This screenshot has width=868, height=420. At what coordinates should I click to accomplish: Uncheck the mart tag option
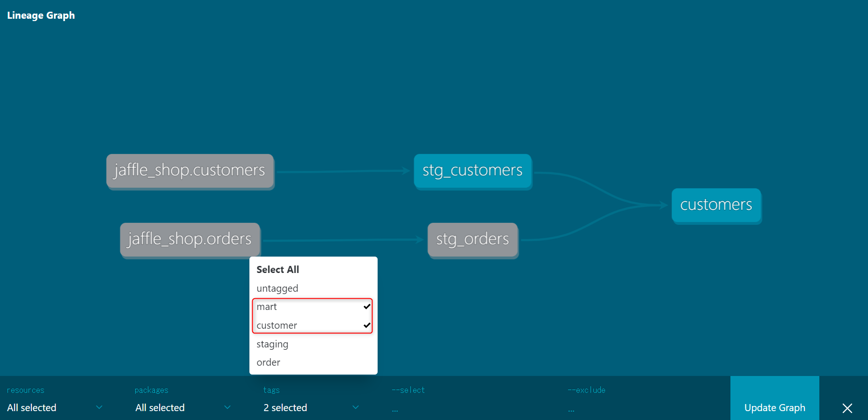(314, 307)
